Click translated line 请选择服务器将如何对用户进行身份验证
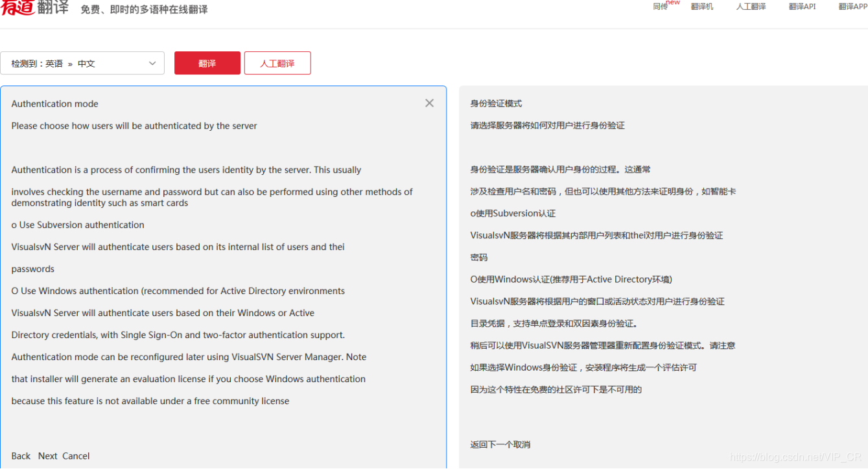868x469 pixels. [x=548, y=126]
